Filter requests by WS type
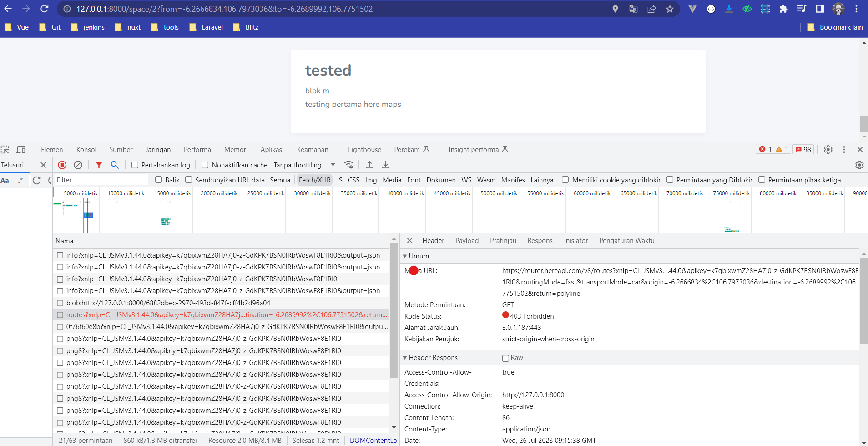This screenshot has width=868, height=446. 466,180
